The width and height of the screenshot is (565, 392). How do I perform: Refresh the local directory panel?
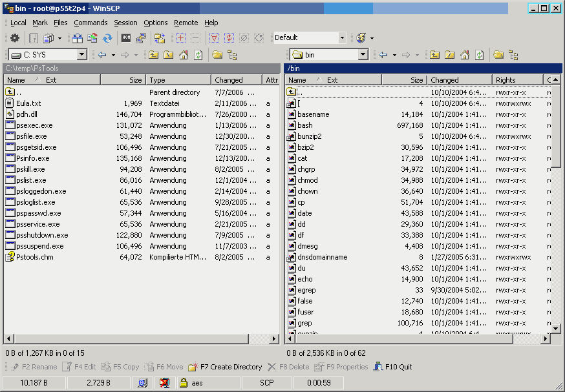pos(198,55)
